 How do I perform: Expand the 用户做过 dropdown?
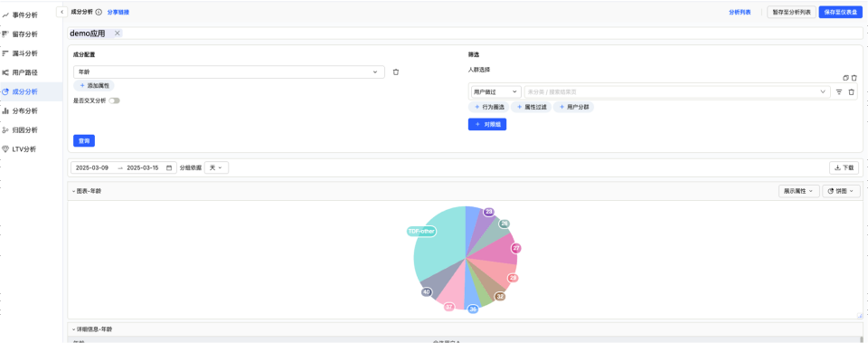(x=495, y=92)
